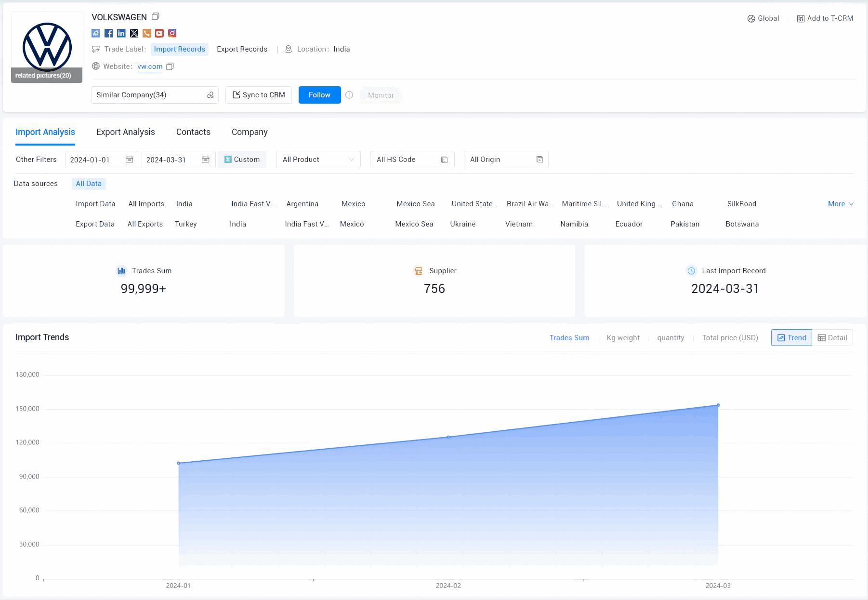Select the Ghana import source

point(683,204)
